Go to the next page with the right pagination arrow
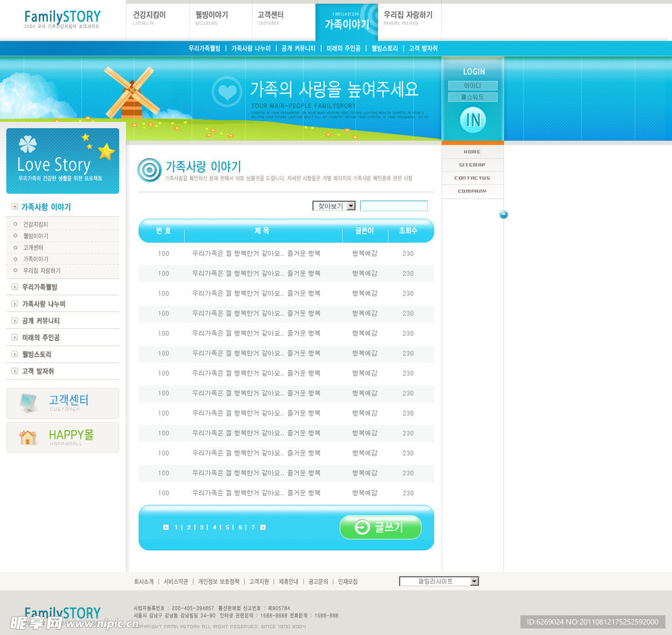 (x=263, y=527)
